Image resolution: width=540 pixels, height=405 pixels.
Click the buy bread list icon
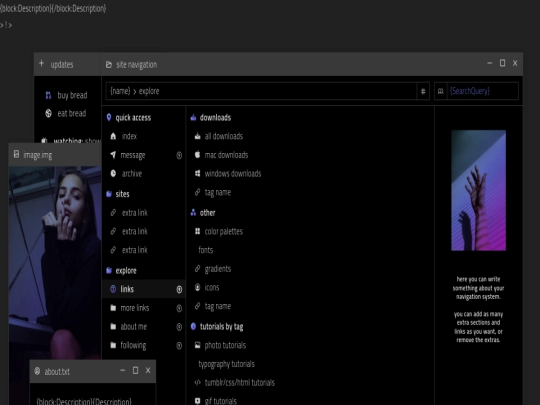(x=49, y=95)
